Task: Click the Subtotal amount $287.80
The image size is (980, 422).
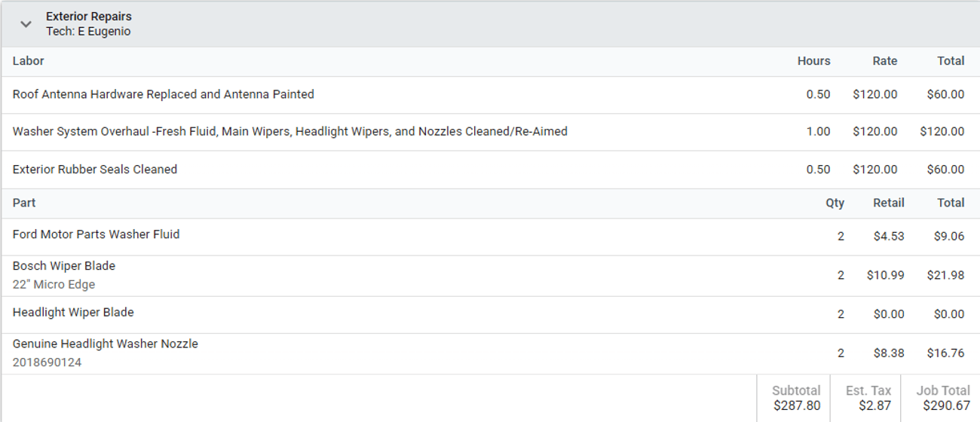Action: [797, 406]
